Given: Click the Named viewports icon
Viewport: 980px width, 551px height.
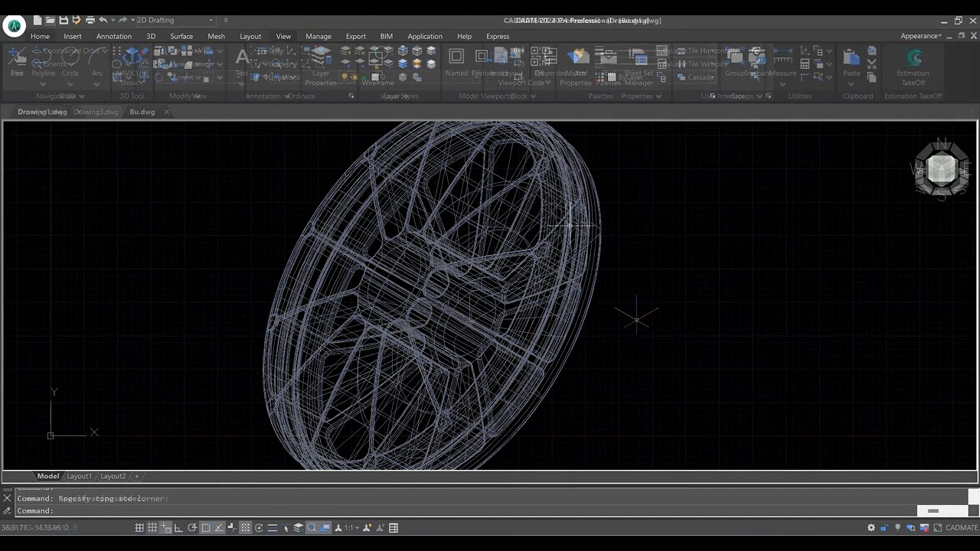Looking at the screenshot, I should pos(456,63).
